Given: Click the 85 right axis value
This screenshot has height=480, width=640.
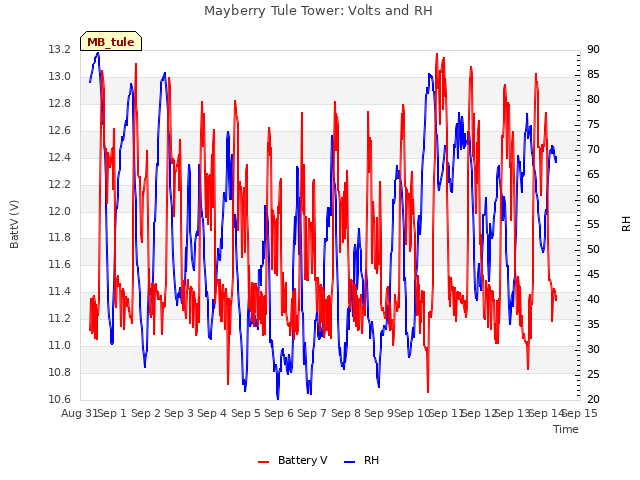Looking at the screenshot, I should point(593,75).
